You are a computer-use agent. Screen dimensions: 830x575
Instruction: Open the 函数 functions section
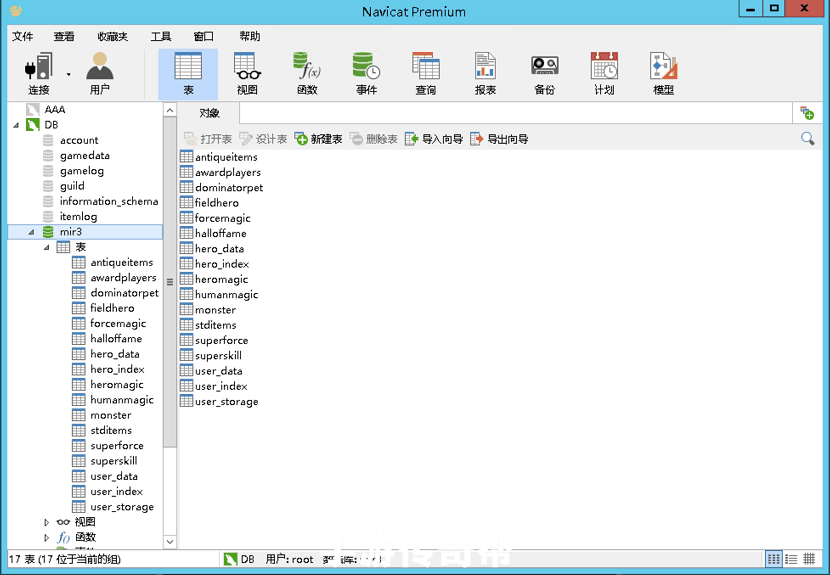click(307, 74)
